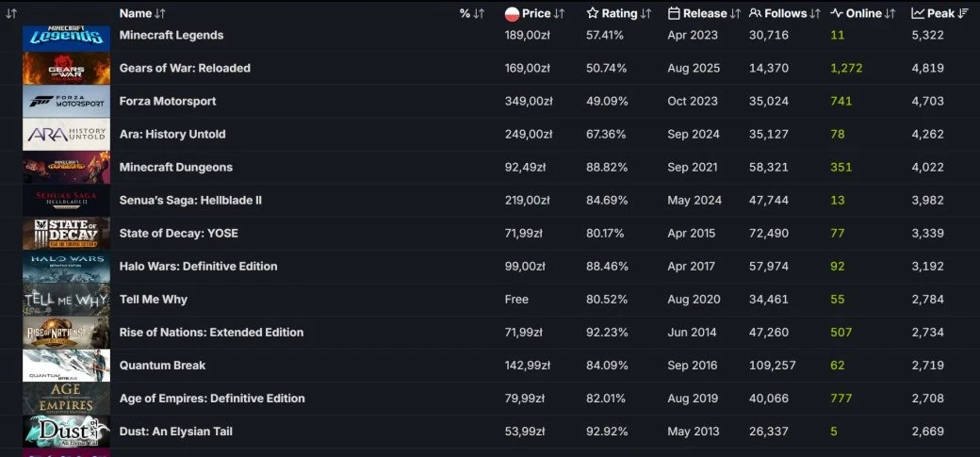The height and width of the screenshot is (457, 980).
Task: Open Gears of War: Reloaded game page
Action: point(185,68)
